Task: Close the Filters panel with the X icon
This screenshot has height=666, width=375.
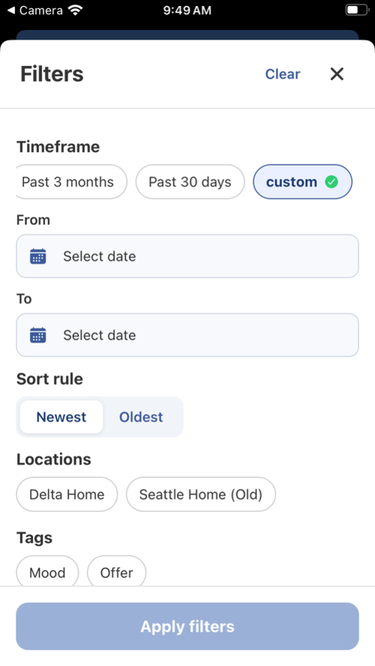Action: (337, 74)
